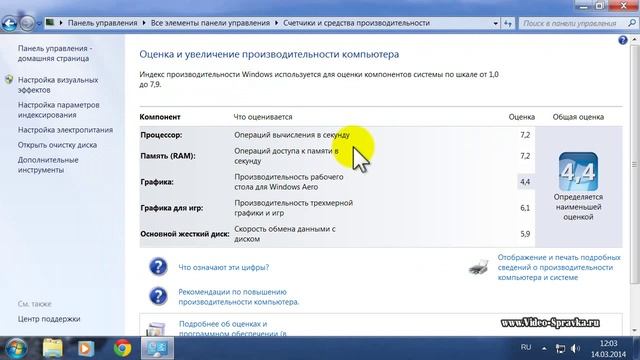640x360 pixels.
Task: Open Все элементы панели управления breadcrumb
Action: [210, 23]
